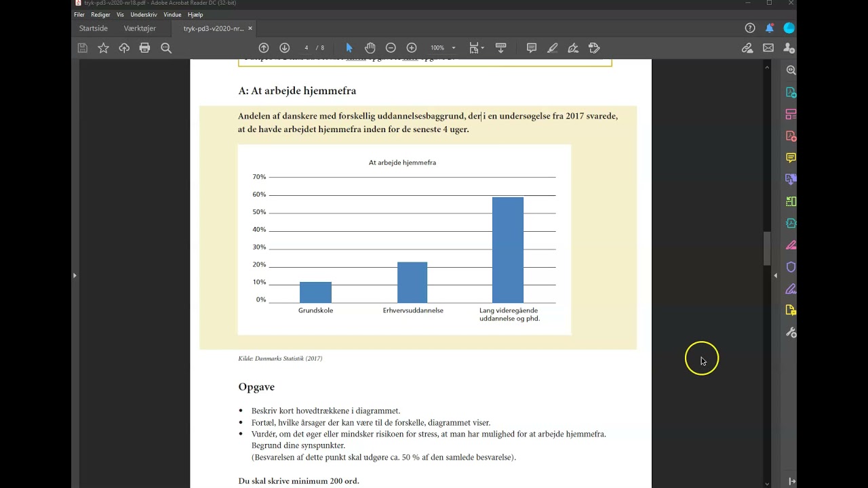Viewport: 868px width, 488px height.
Task: Click the heading 'A: At arbejde hjemmefra'
Action: tap(297, 91)
